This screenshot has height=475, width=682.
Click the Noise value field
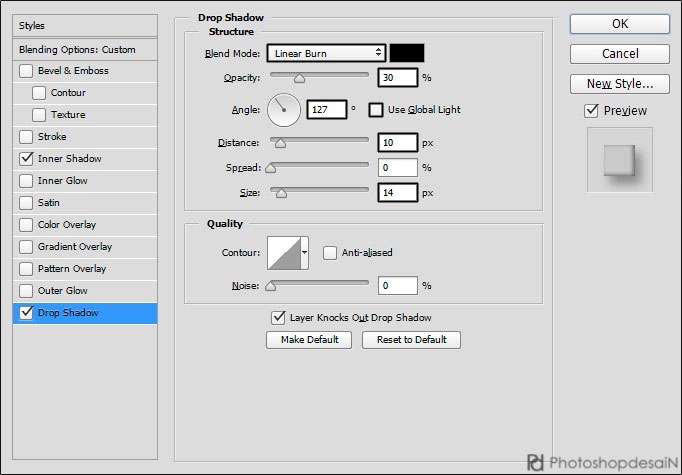pyautogui.click(x=398, y=286)
